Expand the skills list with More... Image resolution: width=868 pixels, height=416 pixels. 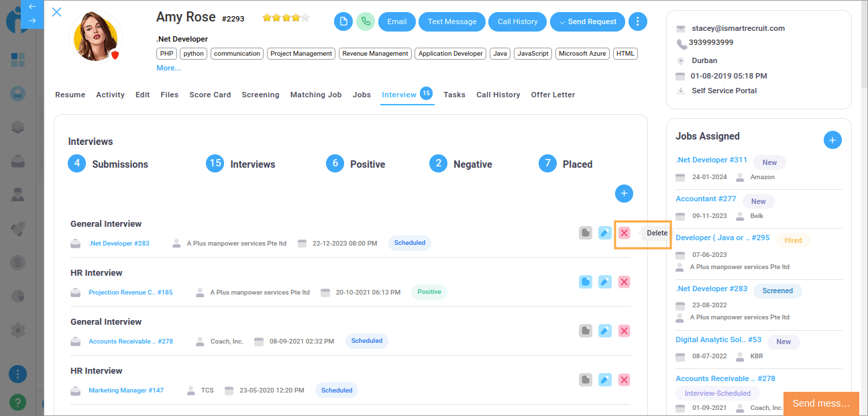pyautogui.click(x=168, y=68)
